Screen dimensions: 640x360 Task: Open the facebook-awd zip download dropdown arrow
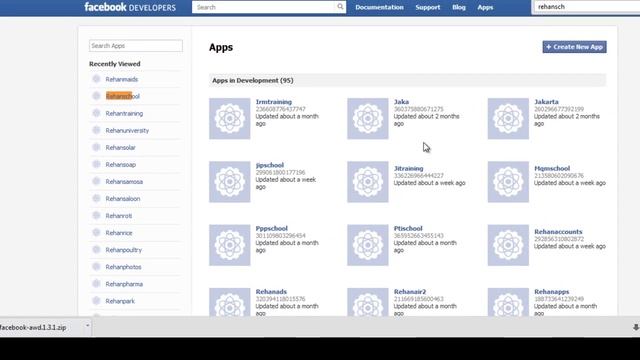tap(87, 326)
